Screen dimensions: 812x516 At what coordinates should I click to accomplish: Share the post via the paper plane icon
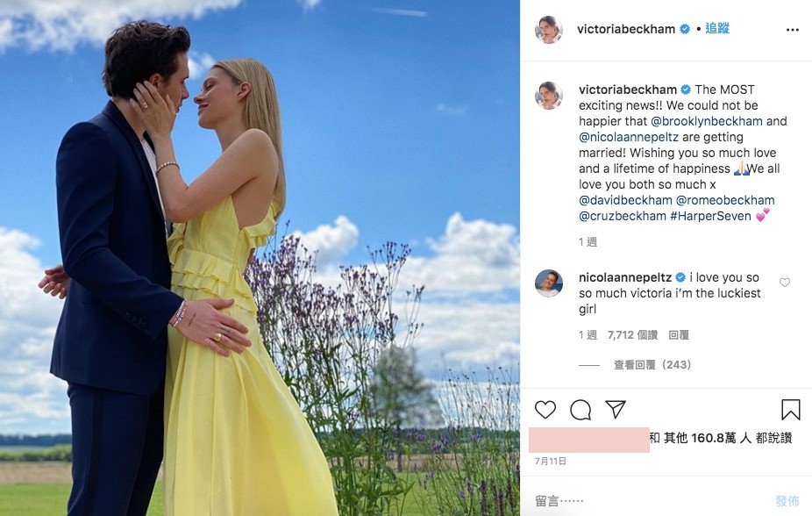coord(616,409)
